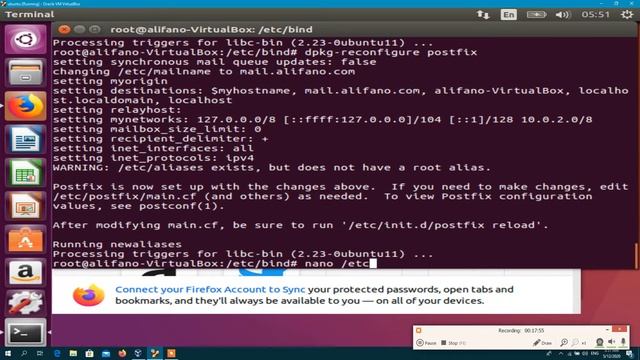The image size is (640, 360).
Task: Close the recording toolbar with the red X
Action: point(620,329)
